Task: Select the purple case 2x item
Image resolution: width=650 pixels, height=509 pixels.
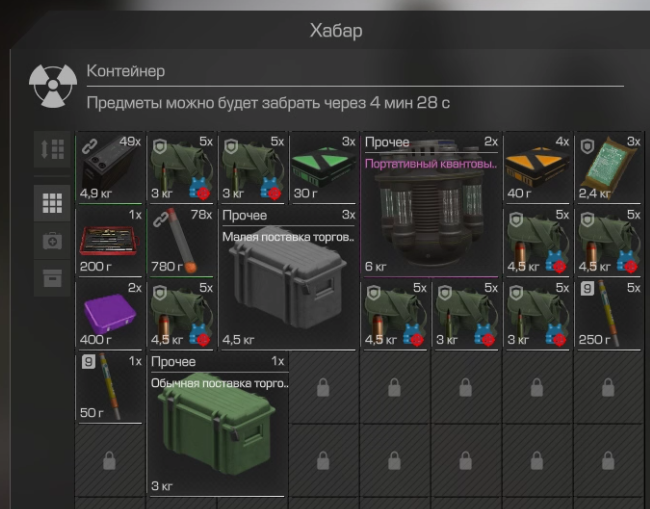Action: pos(110,314)
